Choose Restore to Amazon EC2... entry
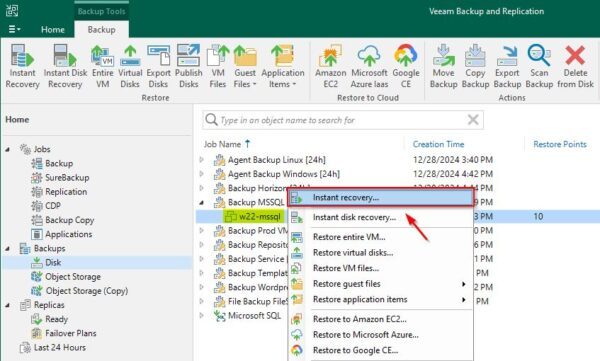 (381, 319)
